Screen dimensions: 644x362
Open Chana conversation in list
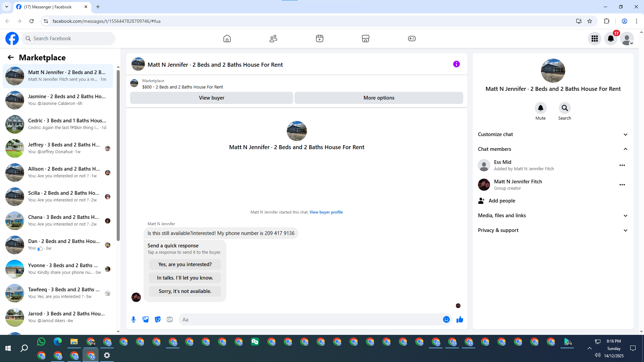pos(58,221)
